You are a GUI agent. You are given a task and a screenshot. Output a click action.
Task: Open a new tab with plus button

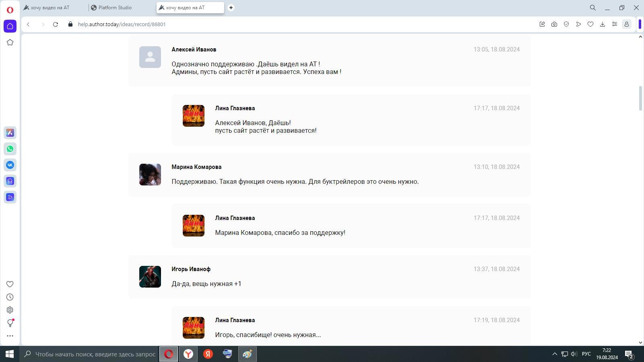click(231, 8)
